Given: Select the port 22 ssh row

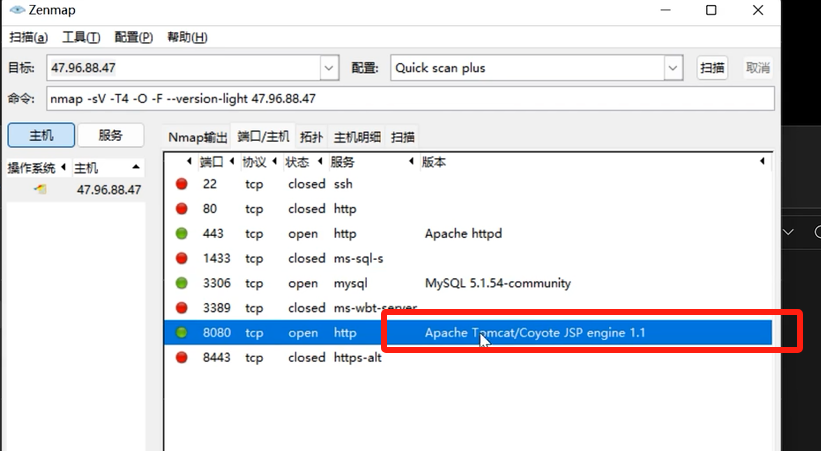Looking at the screenshot, I should coord(468,184).
